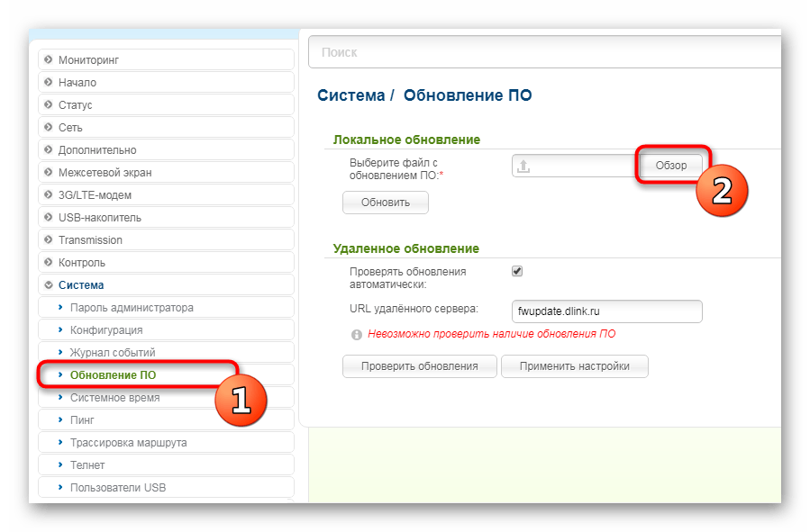
Task: Click the remote server URL field
Action: click(605, 311)
